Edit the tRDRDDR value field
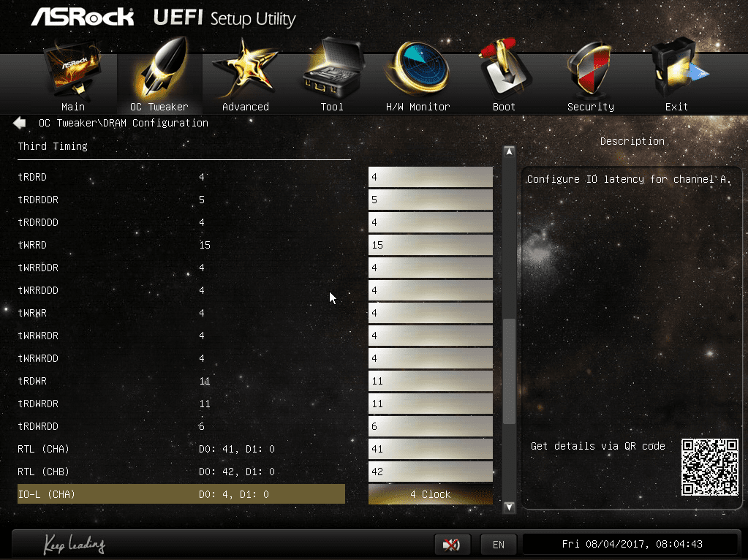The width and height of the screenshot is (748, 560). click(430, 200)
